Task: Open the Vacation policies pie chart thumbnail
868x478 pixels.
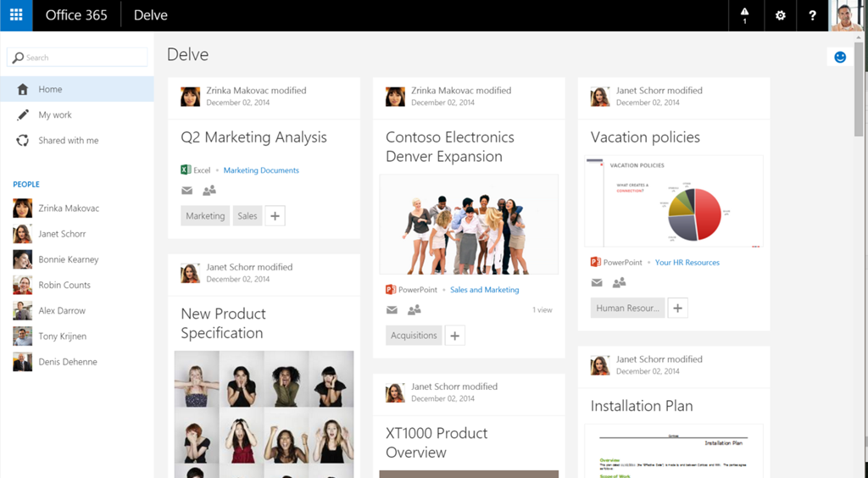Action: pos(674,202)
